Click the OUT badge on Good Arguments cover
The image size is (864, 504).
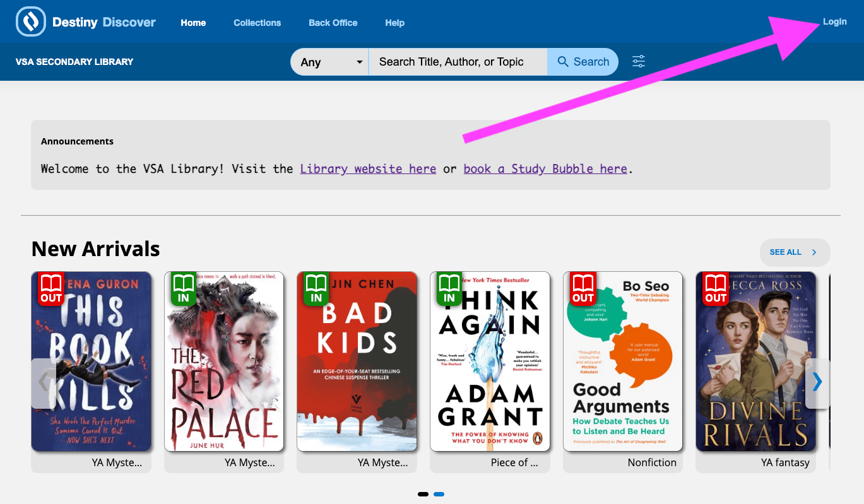click(583, 289)
